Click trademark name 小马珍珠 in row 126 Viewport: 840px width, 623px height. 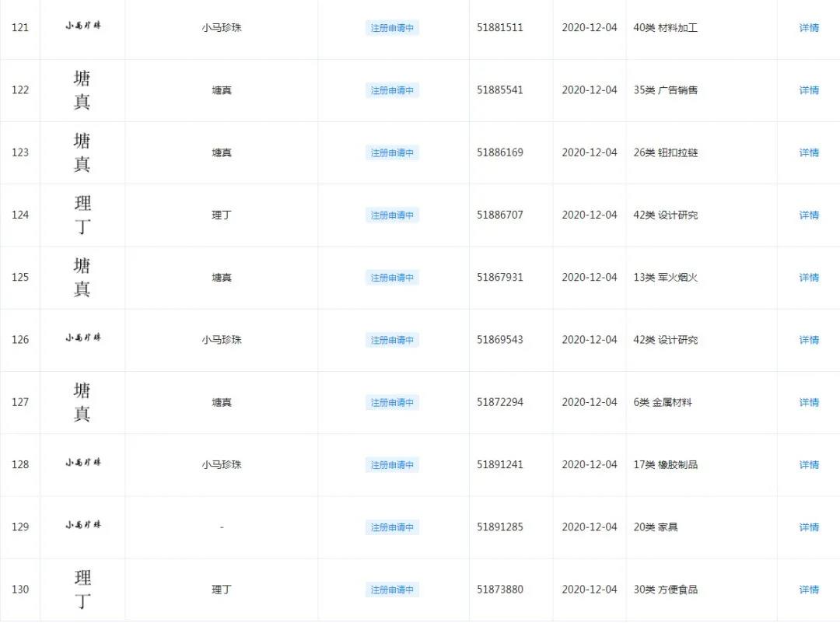point(222,340)
